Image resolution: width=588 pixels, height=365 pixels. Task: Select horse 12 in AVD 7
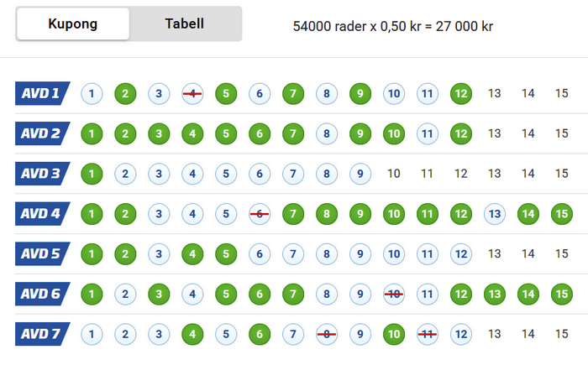coord(461,334)
